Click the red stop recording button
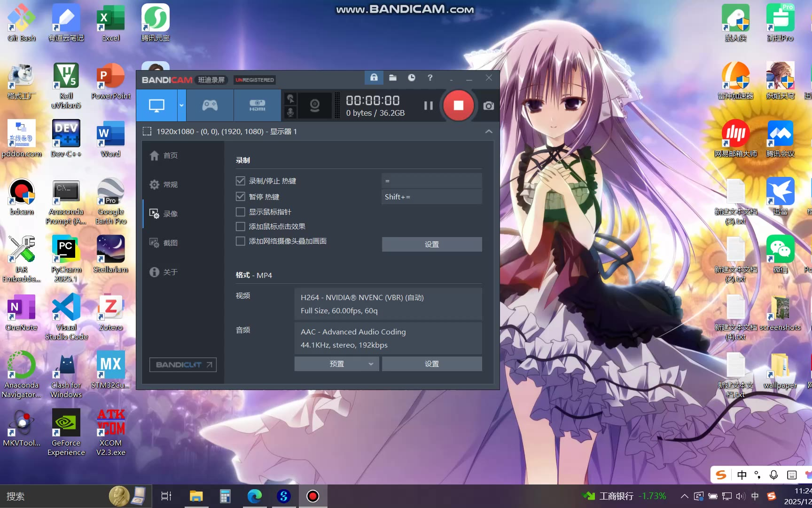 (x=458, y=105)
